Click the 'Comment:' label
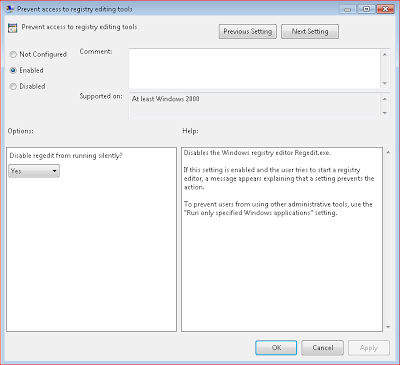400x365 pixels. pyautogui.click(x=96, y=51)
